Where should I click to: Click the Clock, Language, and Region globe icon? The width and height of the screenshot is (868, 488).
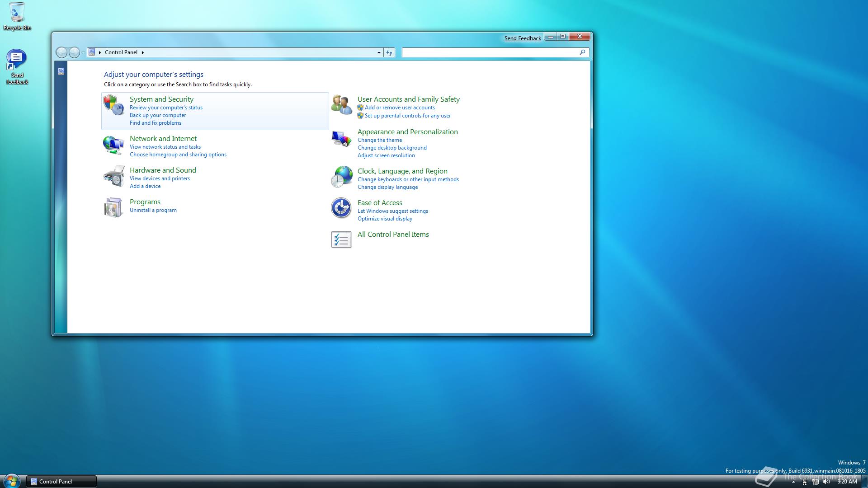tap(341, 177)
